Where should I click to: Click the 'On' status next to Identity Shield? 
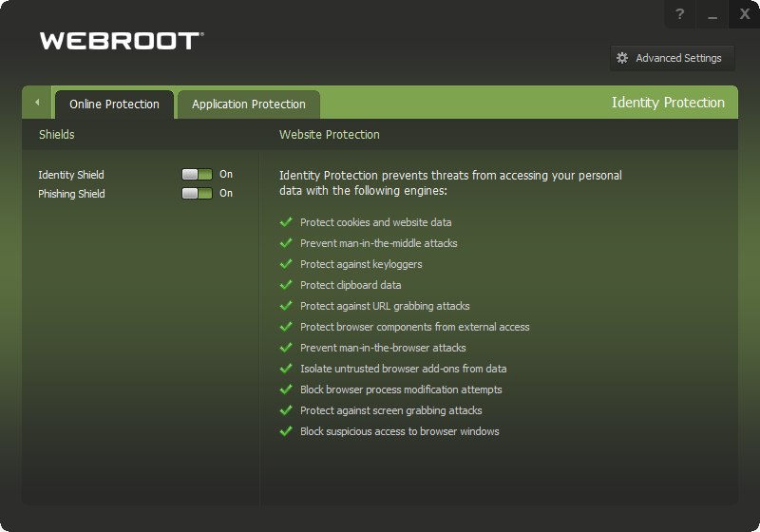[x=226, y=175]
